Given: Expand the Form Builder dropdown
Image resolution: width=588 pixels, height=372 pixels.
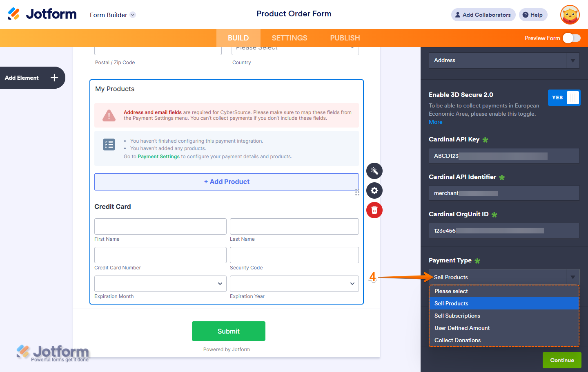Looking at the screenshot, I should click(x=133, y=15).
